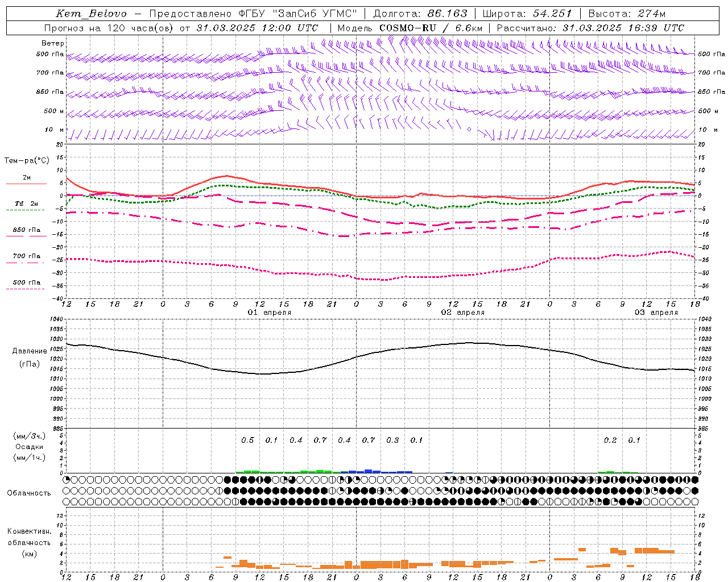Click the 03 апреля date label
This screenshot has width=728, height=582.
(656, 313)
